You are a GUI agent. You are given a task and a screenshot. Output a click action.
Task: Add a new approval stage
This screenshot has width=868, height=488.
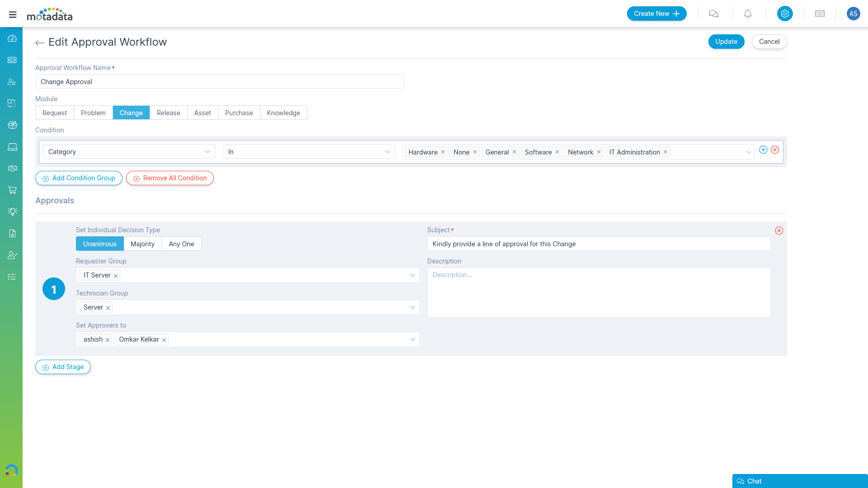(x=63, y=367)
